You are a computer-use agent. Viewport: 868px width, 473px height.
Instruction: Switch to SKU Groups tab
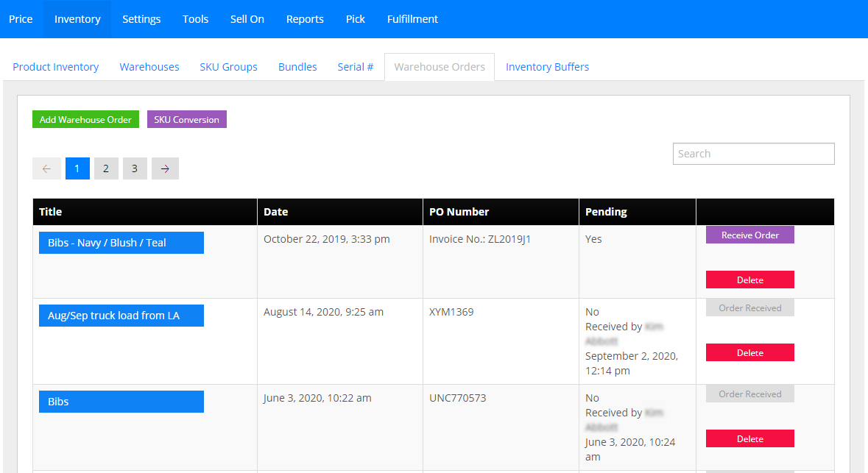point(229,67)
